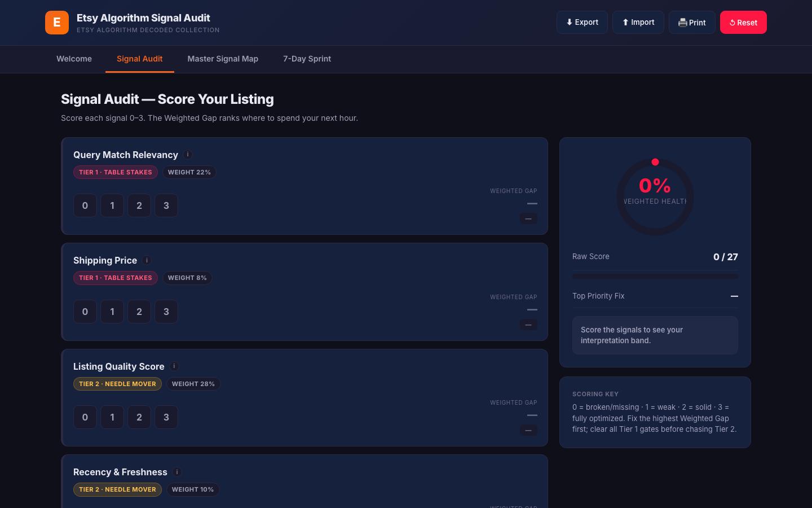812x508 pixels.
Task: Click Tier 1 badge under Query Match Relevancy
Action: click(x=116, y=172)
